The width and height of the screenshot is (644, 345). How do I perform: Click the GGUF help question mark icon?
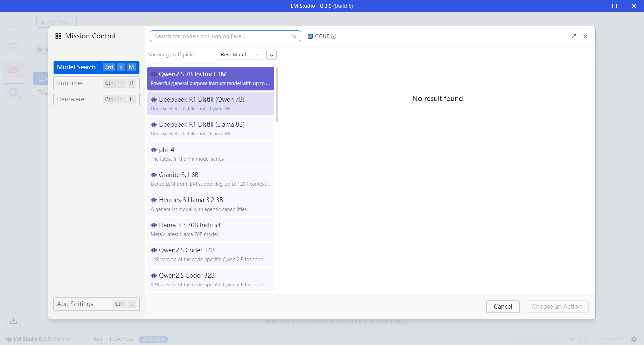pos(334,36)
